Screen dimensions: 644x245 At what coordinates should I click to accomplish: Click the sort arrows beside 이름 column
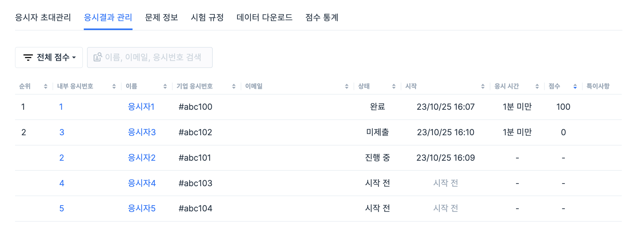pos(165,86)
